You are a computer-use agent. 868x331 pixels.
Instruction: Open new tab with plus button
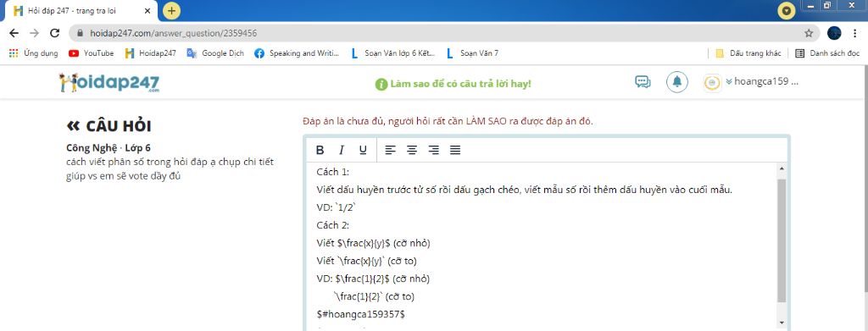[x=171, y=10]
